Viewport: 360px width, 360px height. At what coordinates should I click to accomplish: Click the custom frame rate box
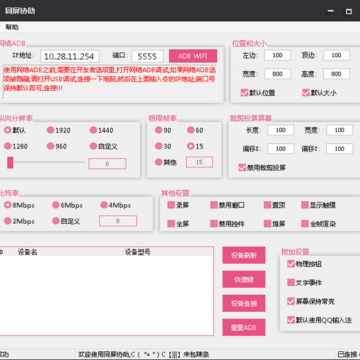click(199, 162)
